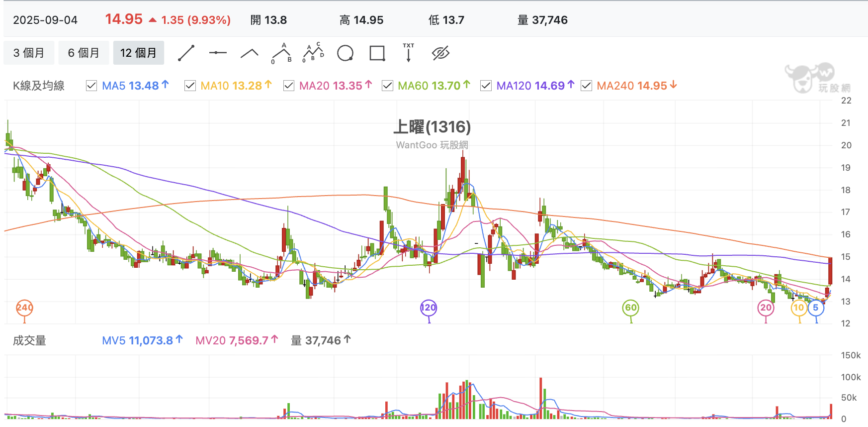Click the WantGoo 玩股網 watermark logo
Screen dimensions: 868x427
pos(817,78)
